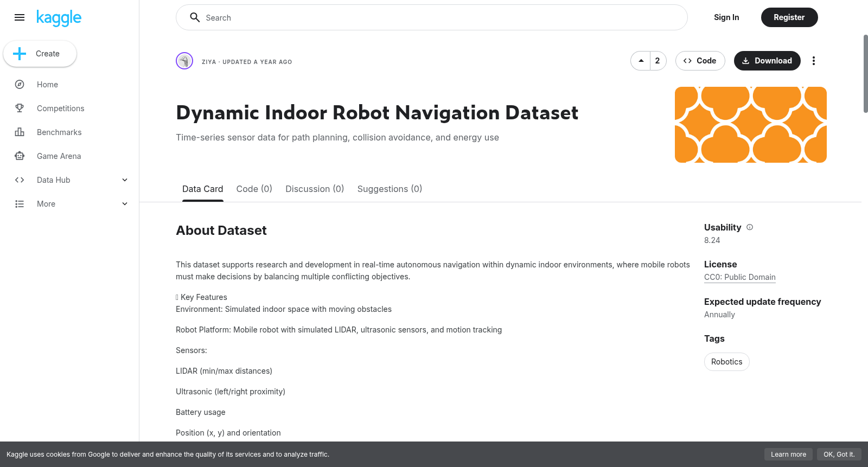Open the three-dot options menu

click(x=814, y=61)
